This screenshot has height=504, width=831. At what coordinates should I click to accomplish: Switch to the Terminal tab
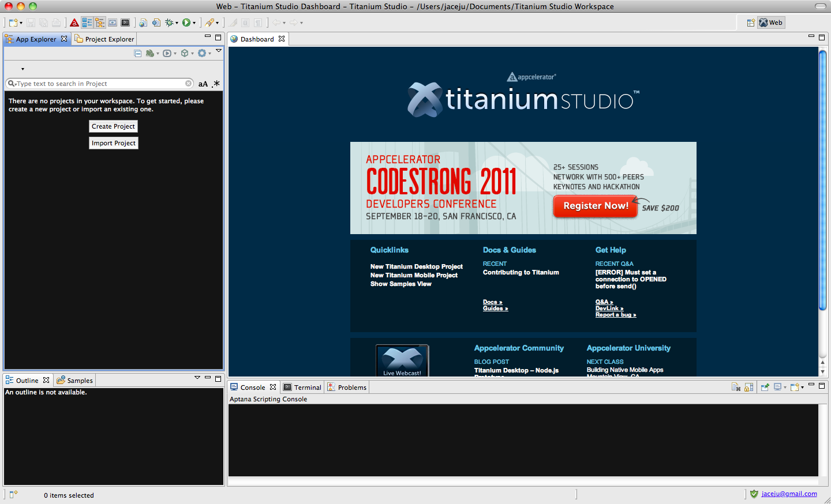(x=302, y=388)
